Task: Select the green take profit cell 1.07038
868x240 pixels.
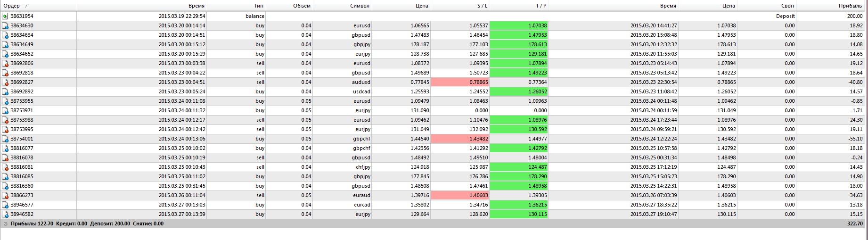Action: click(x=519, y=25)
